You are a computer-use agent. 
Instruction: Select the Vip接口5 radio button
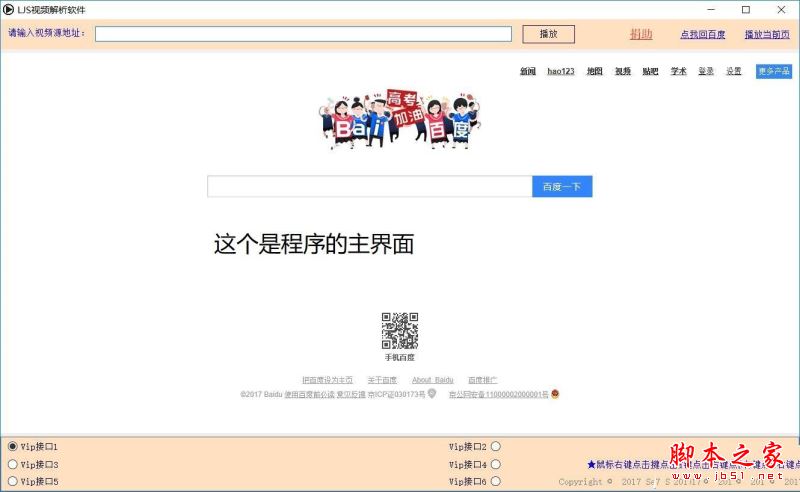pos(13,481)
